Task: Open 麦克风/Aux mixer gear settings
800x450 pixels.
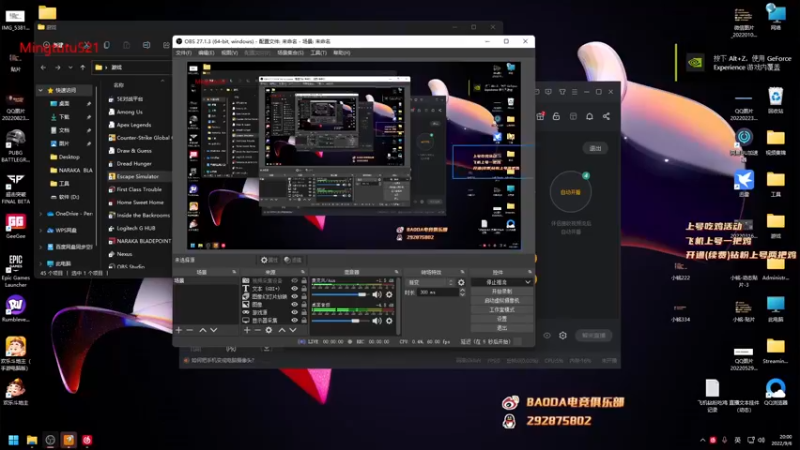Action: pos(389,295)
